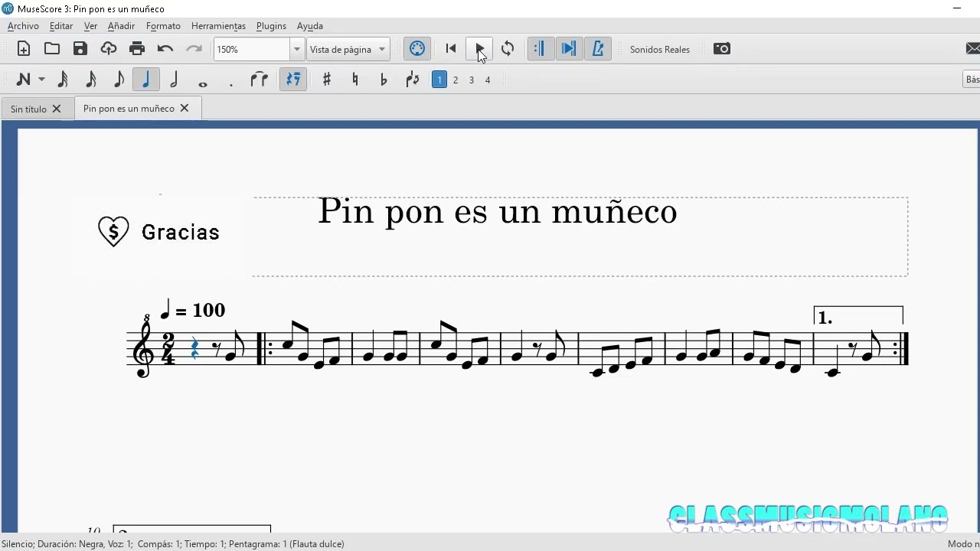980x551 pixels.
Task: Start playback with the play button
Action: point(479,49)
